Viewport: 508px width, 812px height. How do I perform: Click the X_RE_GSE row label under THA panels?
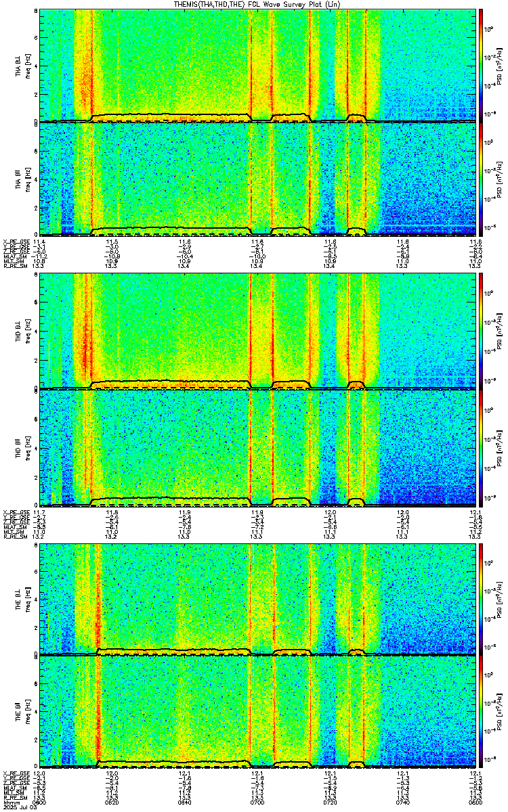(x=15, y=242)
